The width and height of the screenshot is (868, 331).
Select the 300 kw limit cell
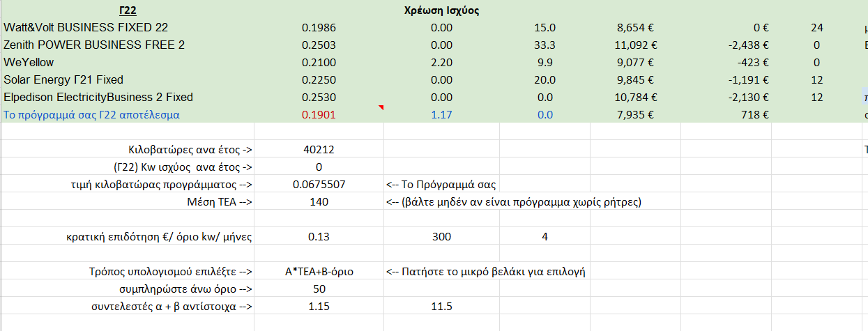tap(441, 237)
